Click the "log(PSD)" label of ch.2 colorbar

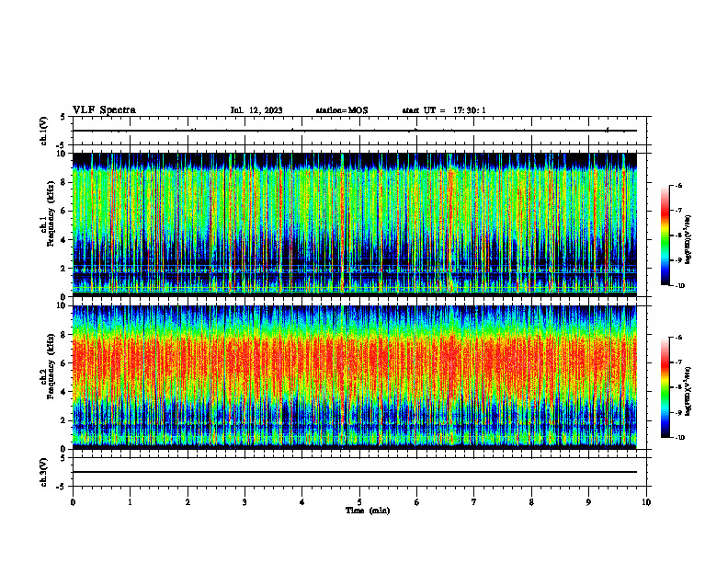click(688, 391)
